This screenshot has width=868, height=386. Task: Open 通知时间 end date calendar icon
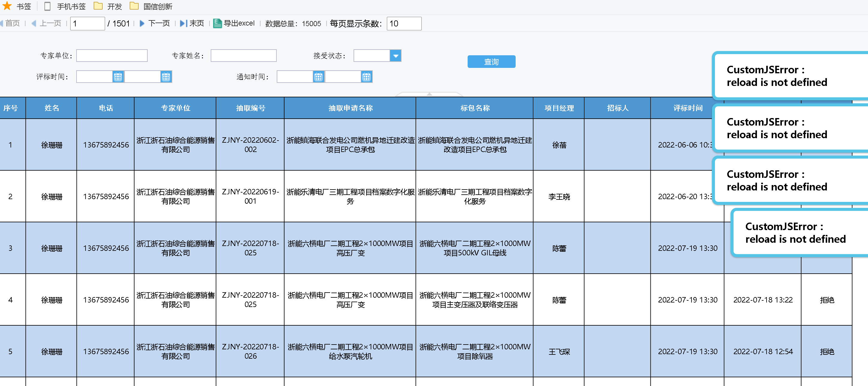coord(366,77)
